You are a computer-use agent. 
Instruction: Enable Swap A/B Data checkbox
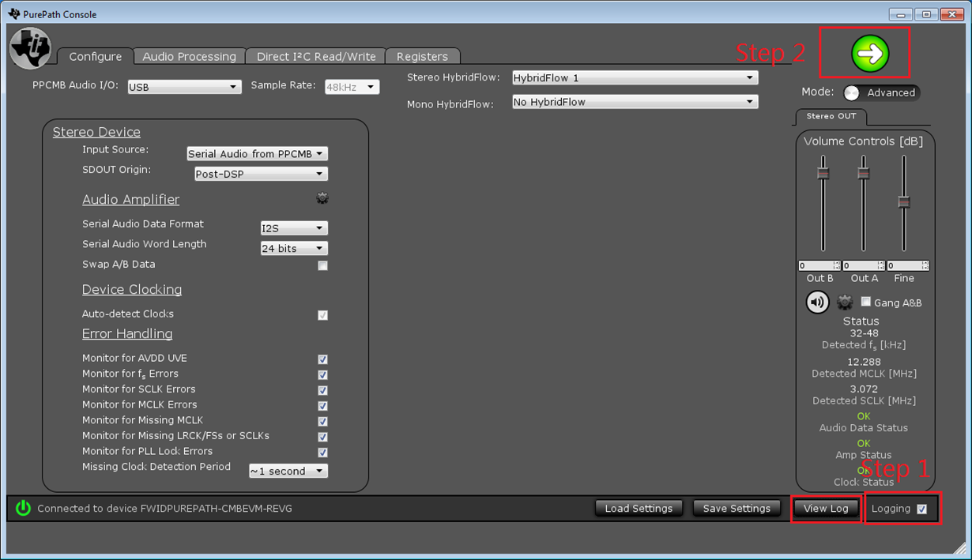(x=322, y=265)
